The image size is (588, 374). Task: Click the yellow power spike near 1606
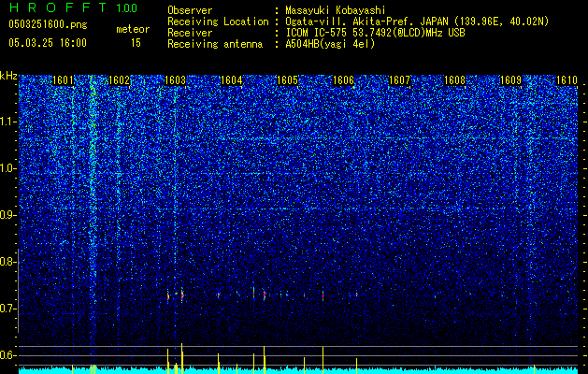pos(356,366)
